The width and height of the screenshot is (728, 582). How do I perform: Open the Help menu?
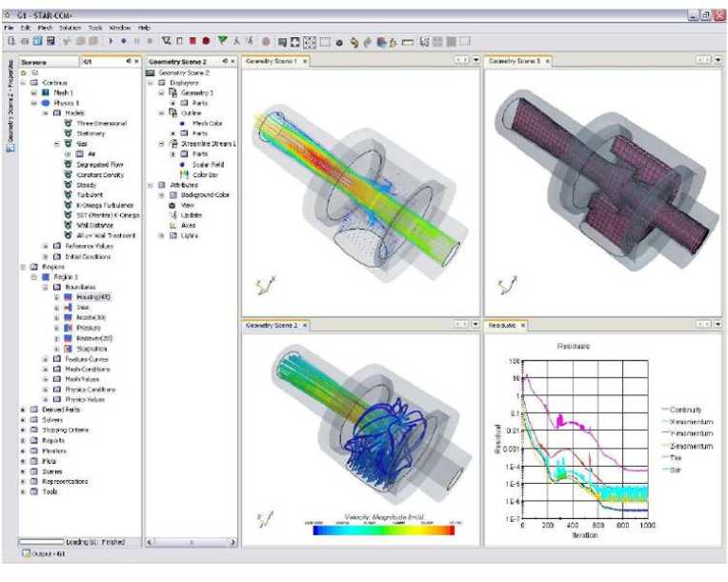coord(145,28)
